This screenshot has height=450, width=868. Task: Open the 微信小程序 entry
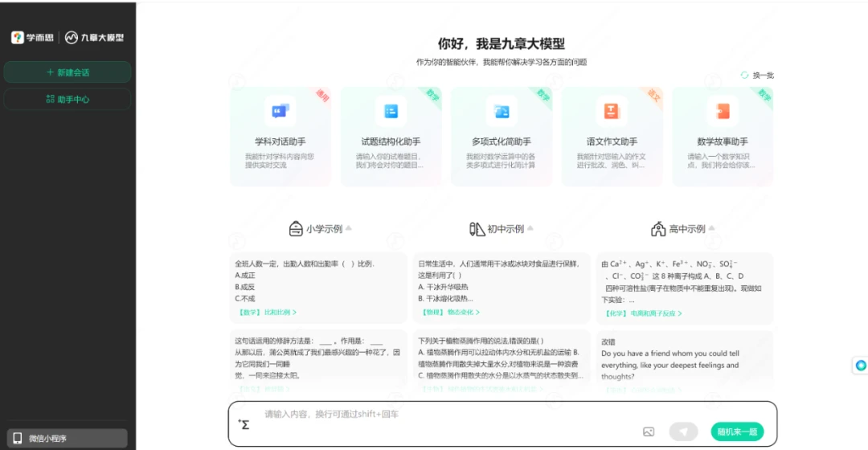coord(68,438)
